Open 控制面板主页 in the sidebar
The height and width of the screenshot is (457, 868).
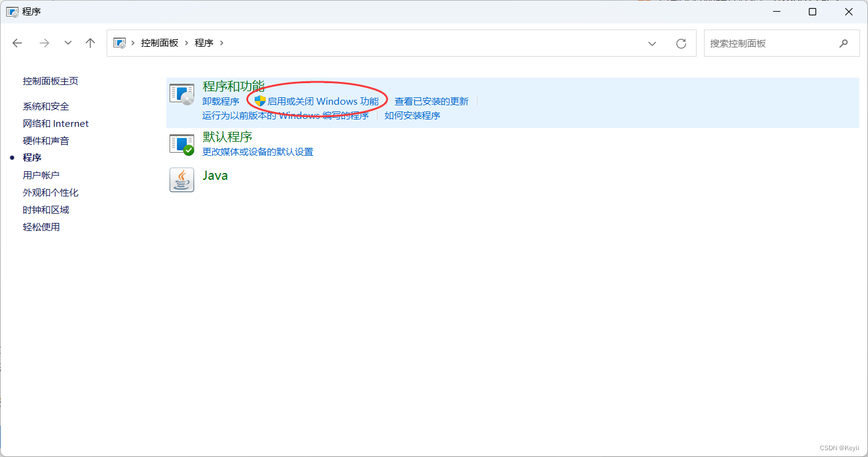coord(51,81)
